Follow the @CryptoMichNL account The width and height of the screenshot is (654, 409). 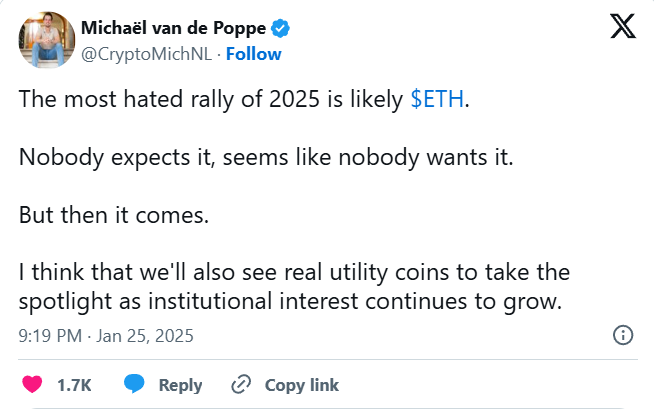[254, 54]
